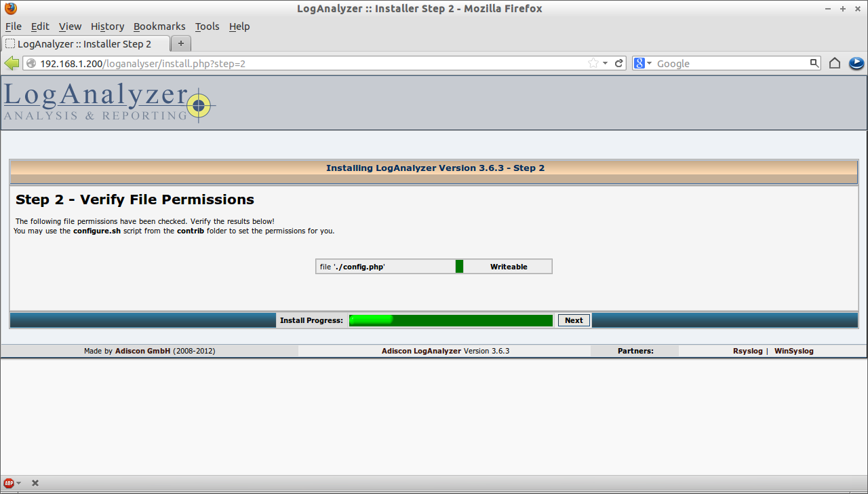868x494 pixels.
Task: Open the Bookmarks menu
Action: (159, 26)
